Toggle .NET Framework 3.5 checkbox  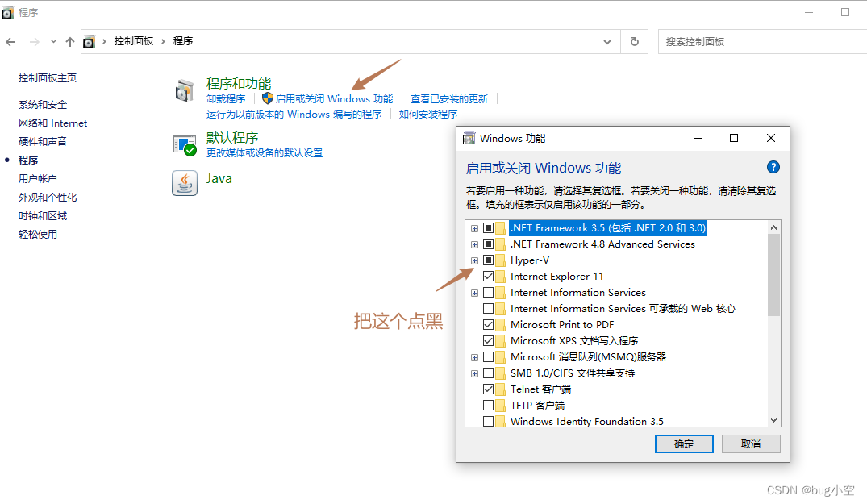point(488,227)
